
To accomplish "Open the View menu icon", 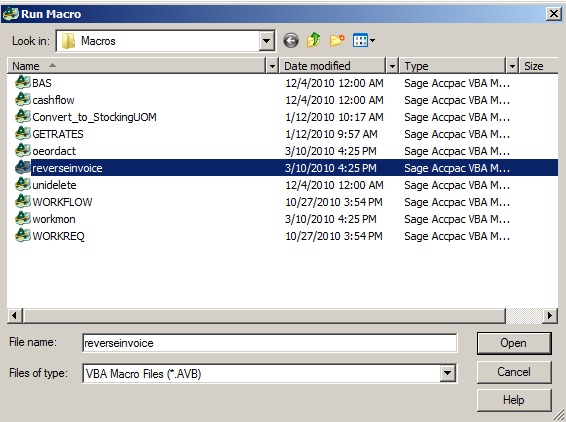I will [x=363, y=40].
